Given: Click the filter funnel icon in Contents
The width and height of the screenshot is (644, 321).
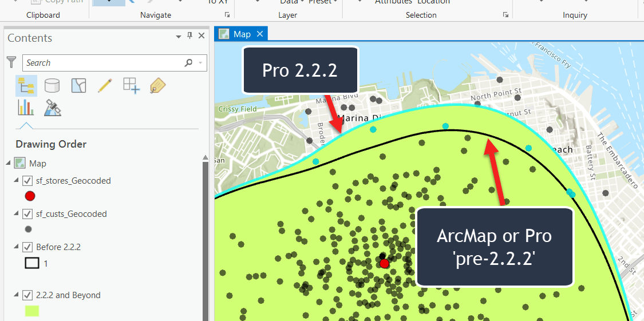Looking at the screenshot, I should 11,63.
